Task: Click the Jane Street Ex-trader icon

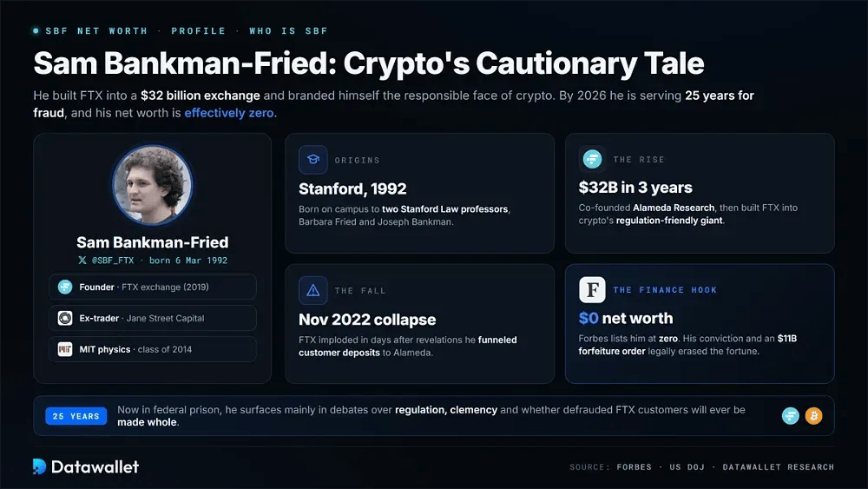Action: [65, 319]
